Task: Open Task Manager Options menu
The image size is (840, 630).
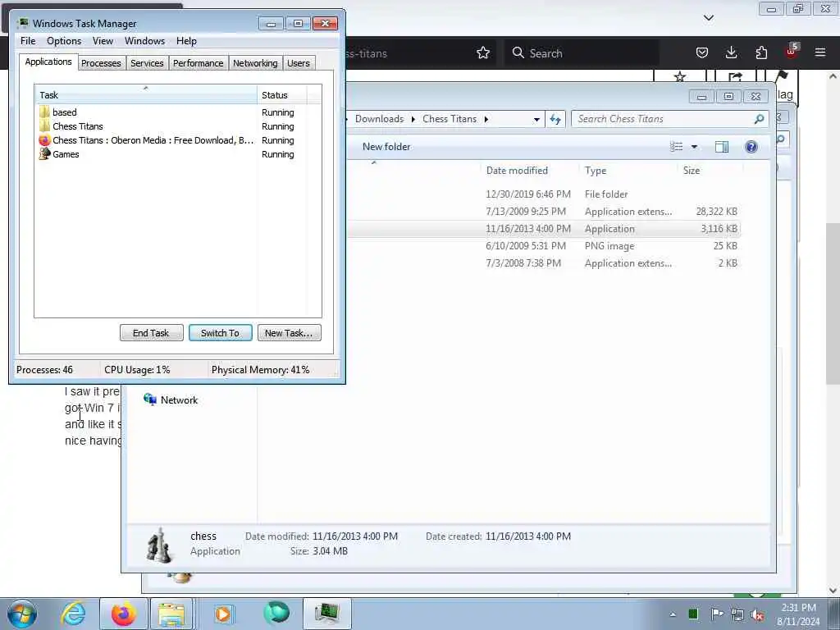Action: [64, 41]
